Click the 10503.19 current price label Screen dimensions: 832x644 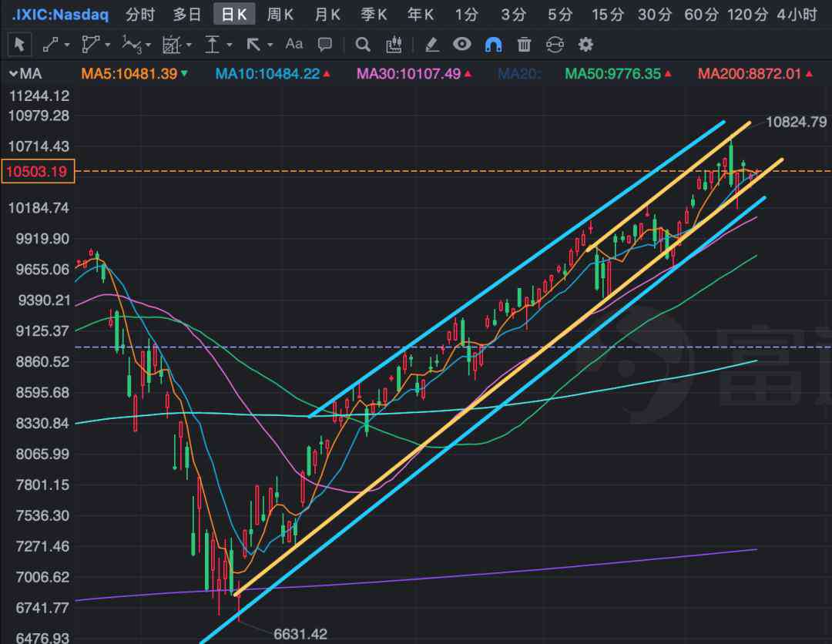click(x=38, y=171)
